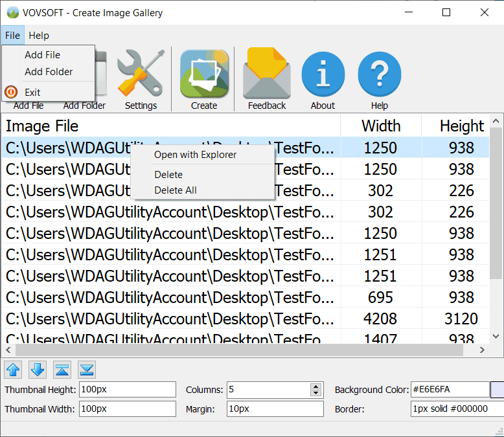Image resolution: width=504 pixels, height=437 pixels.
Task: Increase Columns value with up stepper arrow
Action: click(x=315, y=387)
